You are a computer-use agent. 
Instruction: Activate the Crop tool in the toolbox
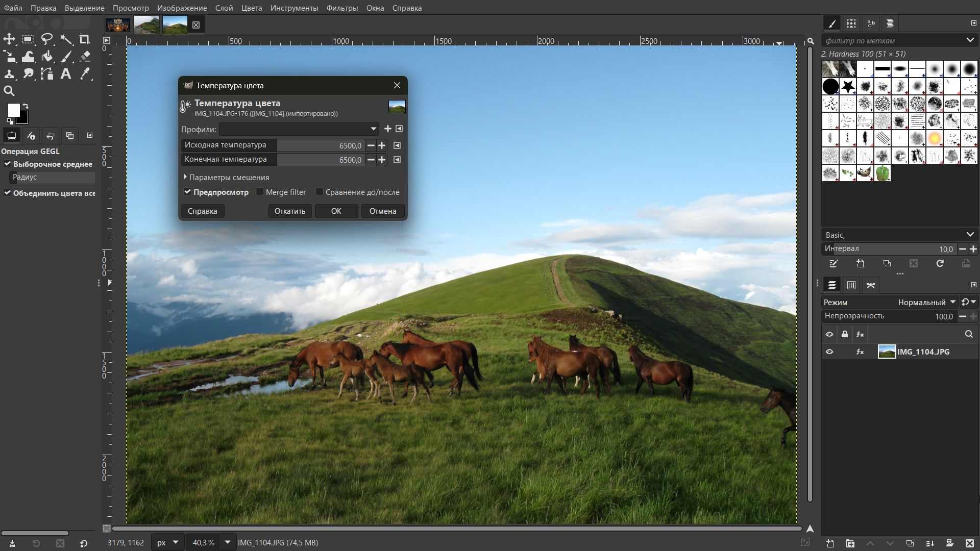(85, 39)
